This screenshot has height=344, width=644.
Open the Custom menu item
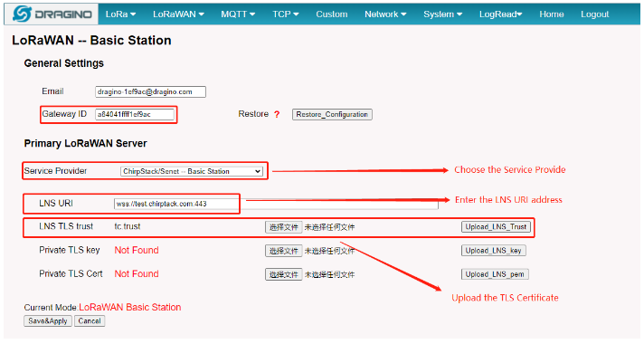(331, 14)
